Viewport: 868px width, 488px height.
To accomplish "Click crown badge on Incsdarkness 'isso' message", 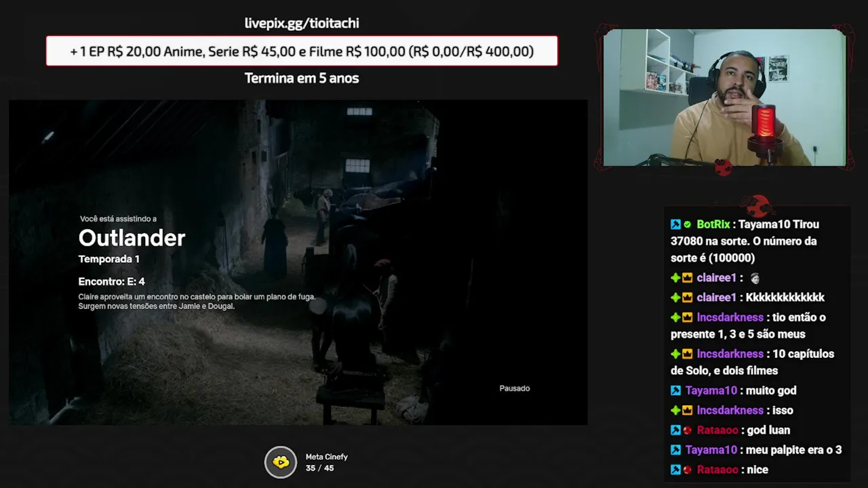I will [687, 410].
